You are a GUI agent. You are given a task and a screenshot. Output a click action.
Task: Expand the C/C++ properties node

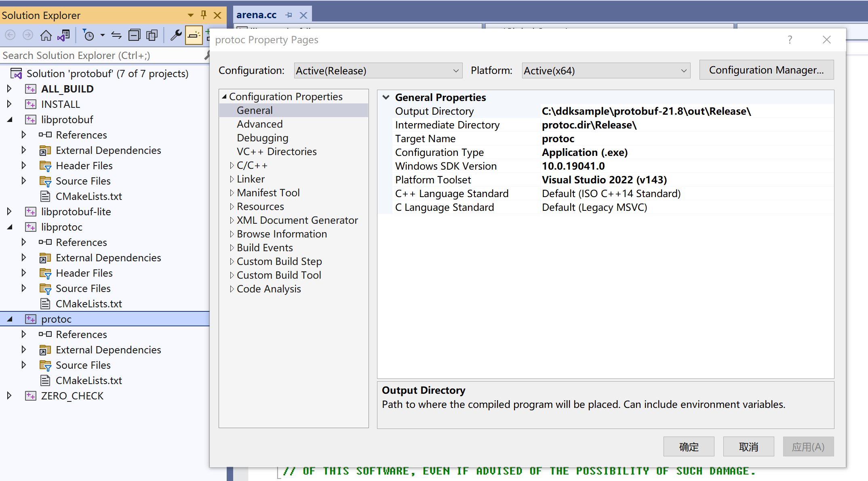click(x=232, y=165)
